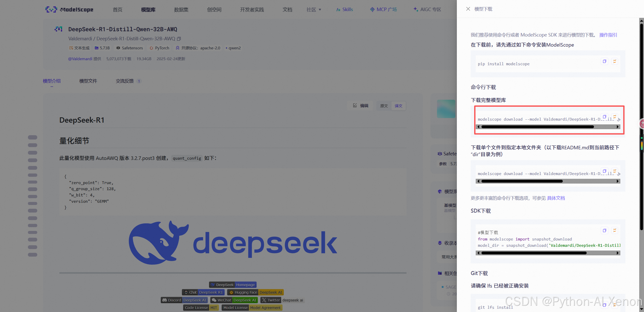This screenshot has width=644, height=312.
Task: Open the 操作指引 link
Action: point(608,35)
